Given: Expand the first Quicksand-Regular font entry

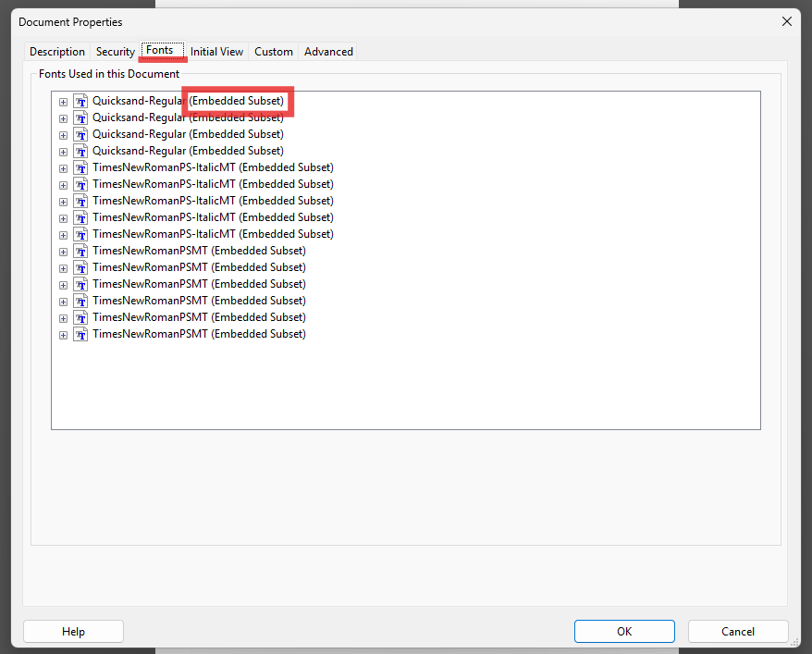Looking at the screenshot, I should pos(63,102).
